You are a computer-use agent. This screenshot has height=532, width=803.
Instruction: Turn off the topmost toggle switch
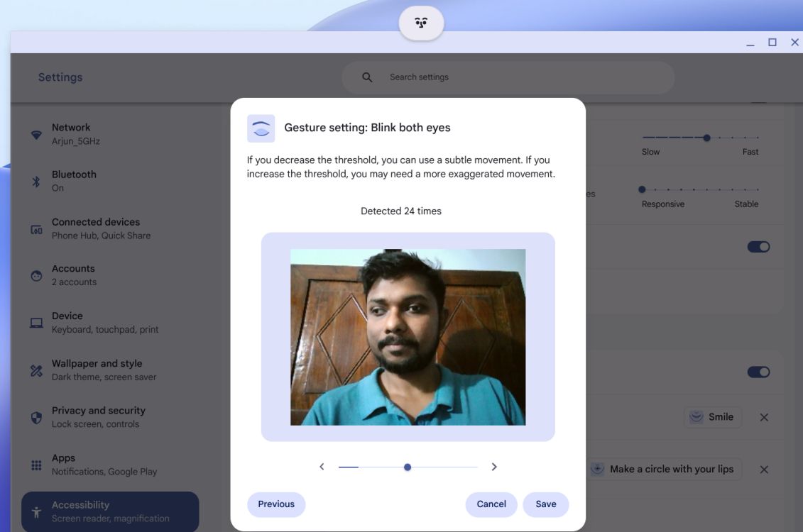tap(759, 246)
